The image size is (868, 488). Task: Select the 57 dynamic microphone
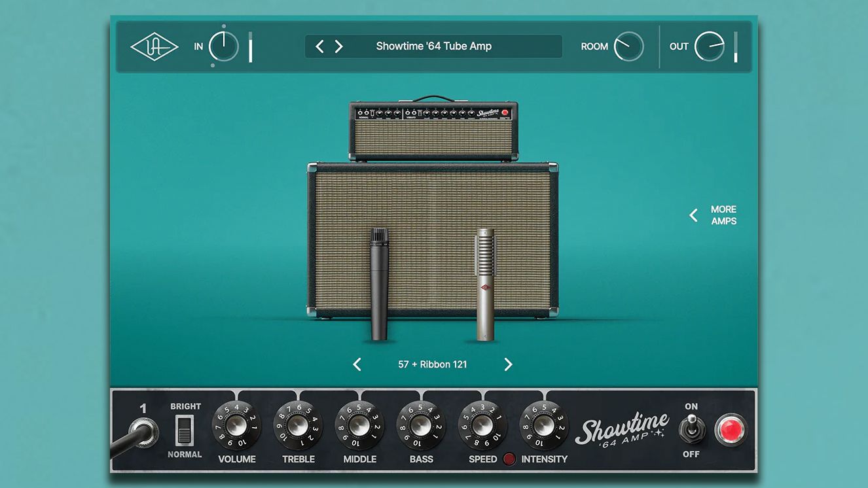380,284
